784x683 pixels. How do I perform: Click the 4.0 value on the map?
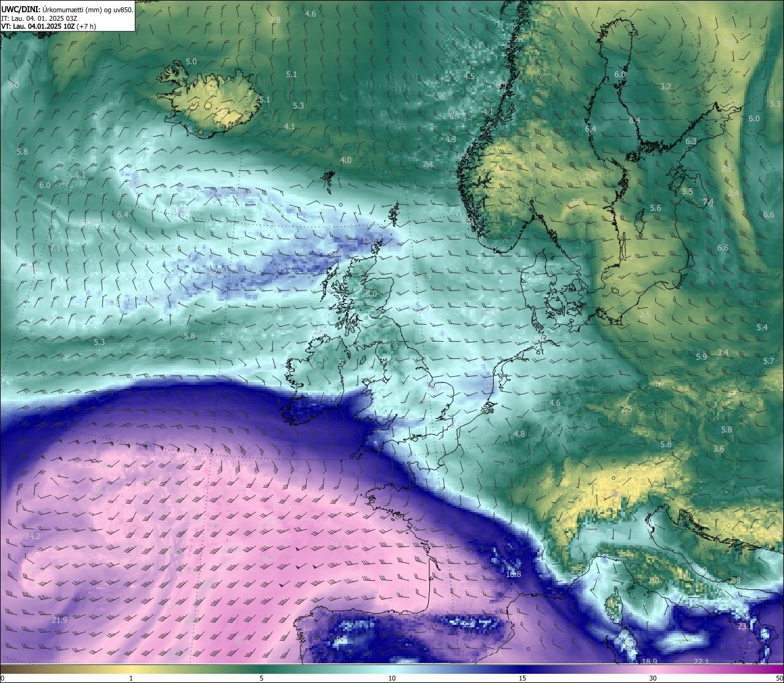pos(346,160)
